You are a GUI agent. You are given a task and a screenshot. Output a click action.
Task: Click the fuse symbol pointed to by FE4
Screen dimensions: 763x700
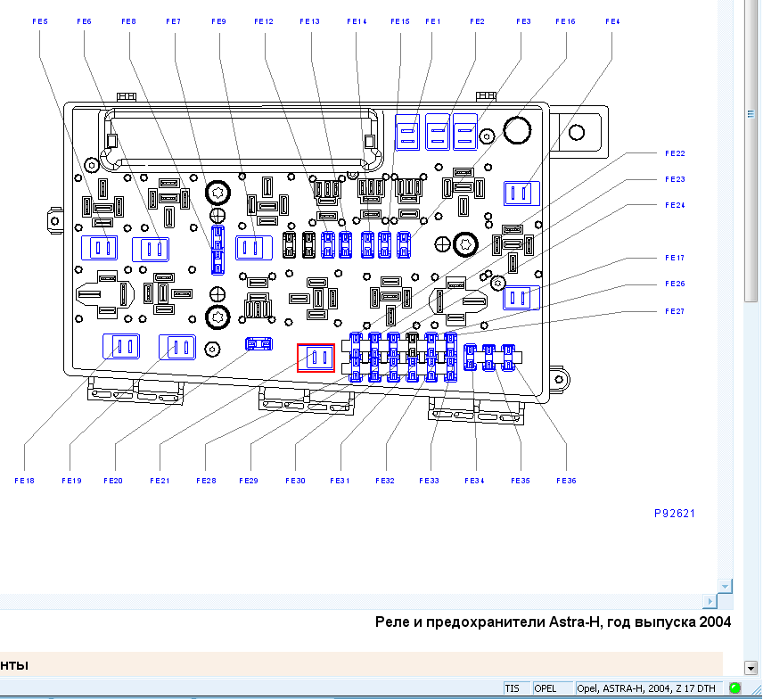tap(521, 194)
